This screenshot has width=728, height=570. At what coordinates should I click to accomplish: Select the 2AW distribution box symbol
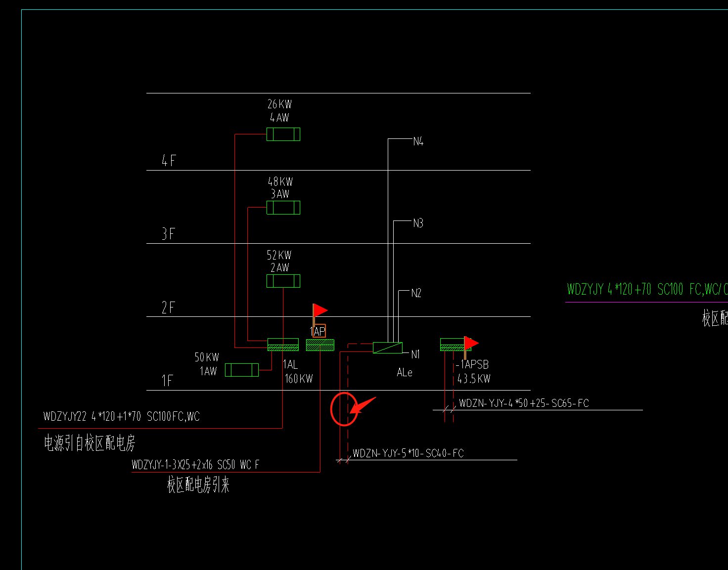[283, 281]
